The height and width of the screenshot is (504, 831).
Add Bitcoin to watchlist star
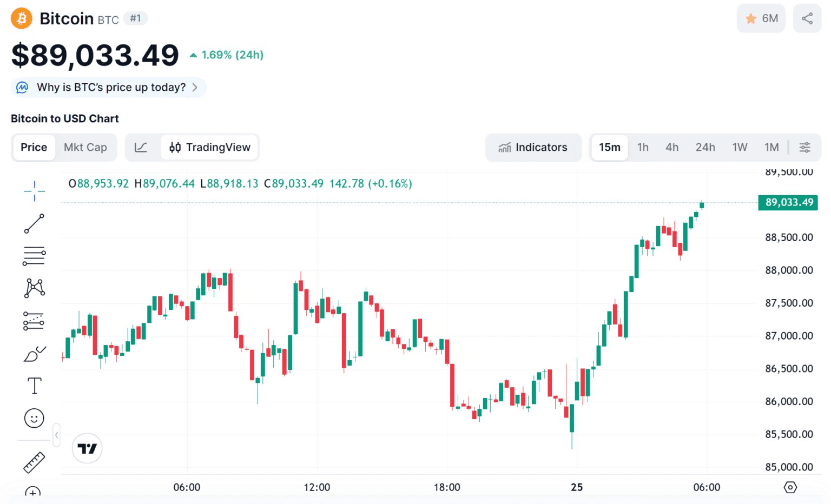761,18
